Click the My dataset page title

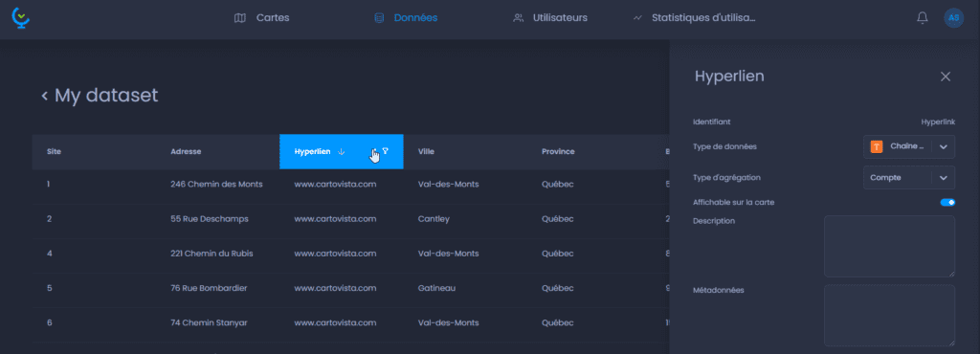coord(106,96)
